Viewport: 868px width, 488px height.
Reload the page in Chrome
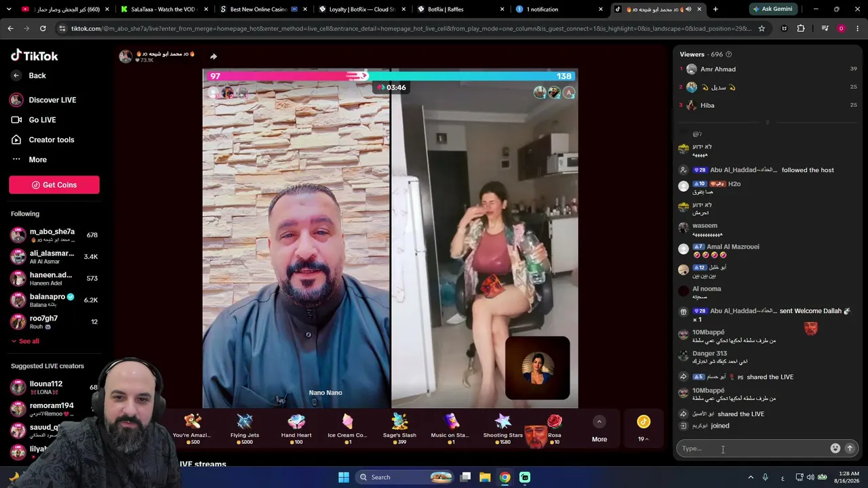click(43, 28)
